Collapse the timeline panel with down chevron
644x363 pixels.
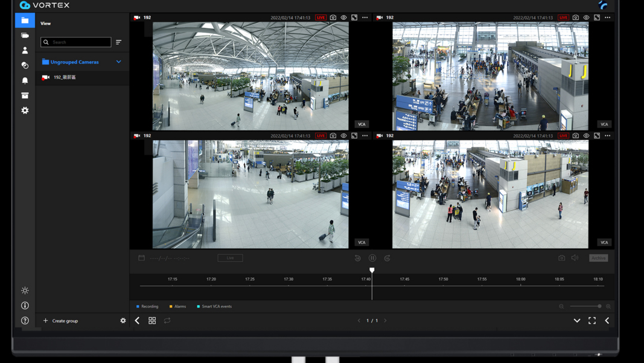coord(577,321)
